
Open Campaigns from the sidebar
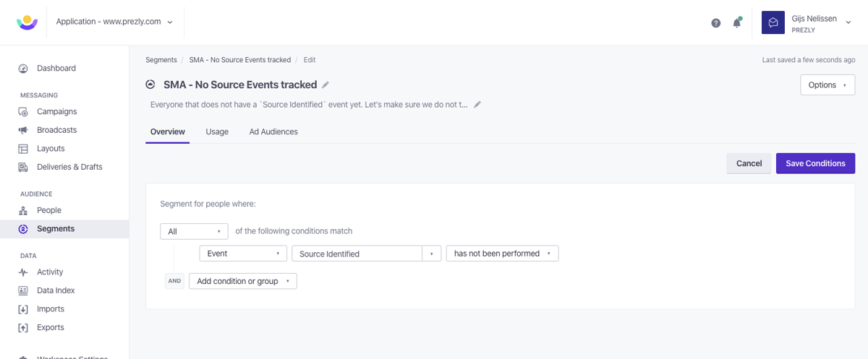[x=56, y=112]
